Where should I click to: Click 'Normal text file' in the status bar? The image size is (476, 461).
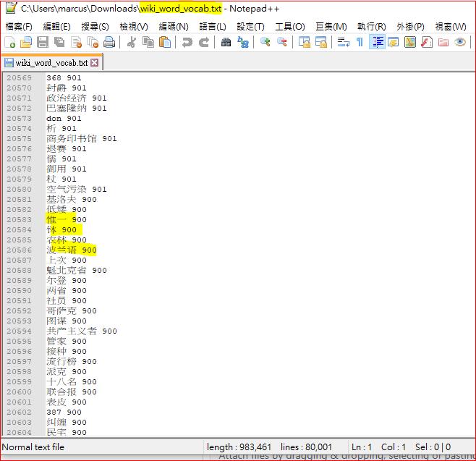(x=33, y=447)
